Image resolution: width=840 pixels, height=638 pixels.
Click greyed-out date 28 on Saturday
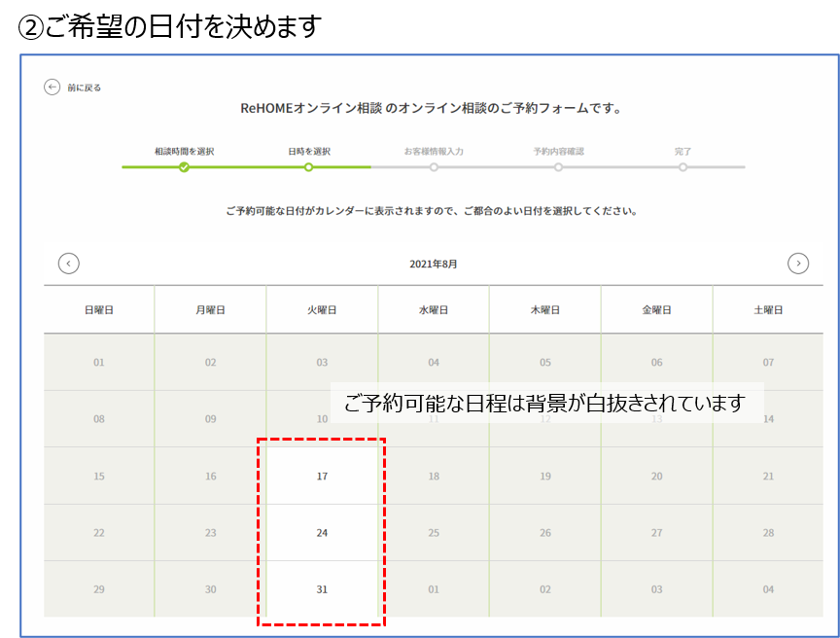(x=768, y=533)
